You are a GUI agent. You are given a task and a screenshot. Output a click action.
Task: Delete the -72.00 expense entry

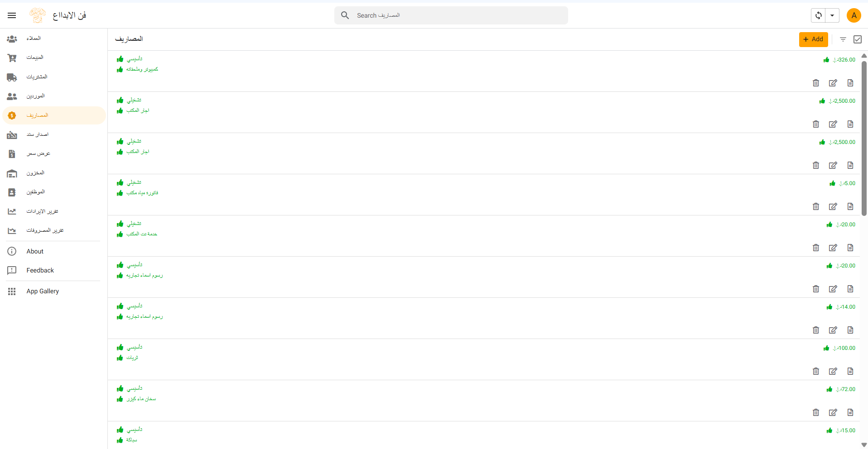click(x=815, y=412)
